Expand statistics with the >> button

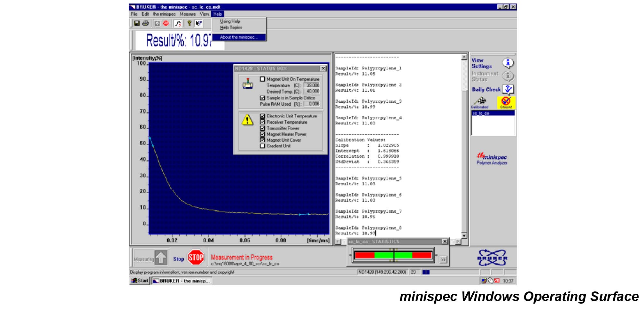(x=443, y=259)
